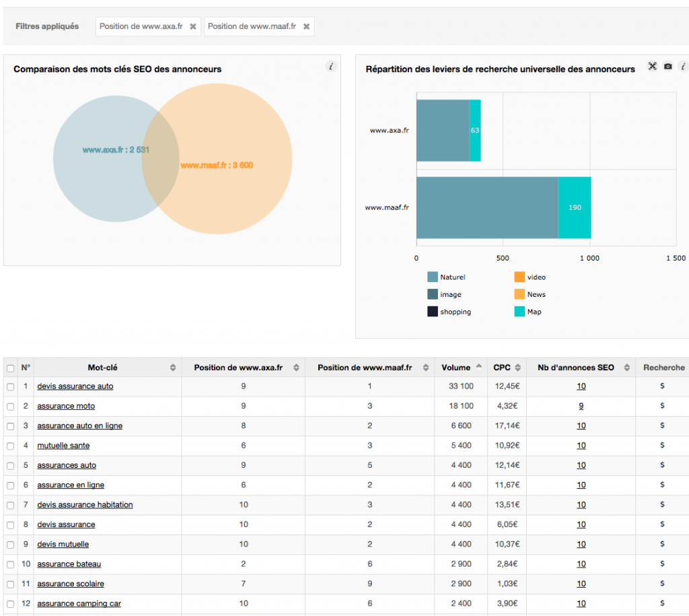
Task: Click dollar icon in assurance moto row
Action: pyautogui.click(x=662, y=406)
